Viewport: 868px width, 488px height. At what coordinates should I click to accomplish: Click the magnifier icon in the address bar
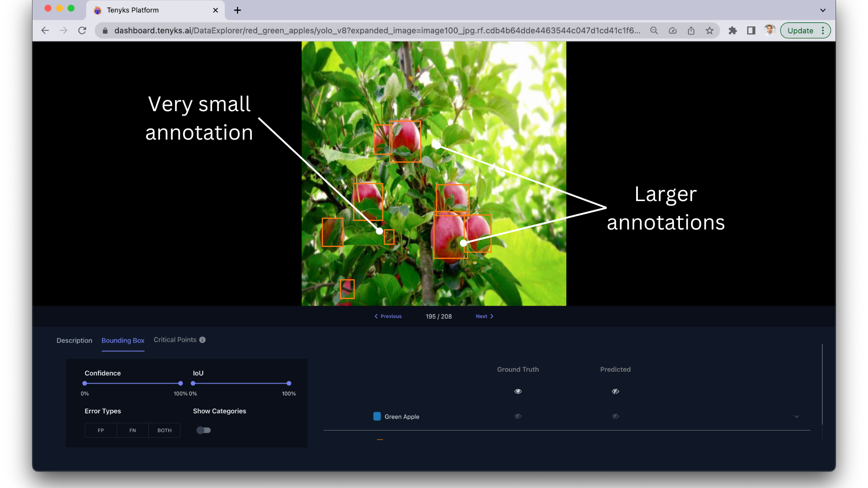click(x=654, y=30)
